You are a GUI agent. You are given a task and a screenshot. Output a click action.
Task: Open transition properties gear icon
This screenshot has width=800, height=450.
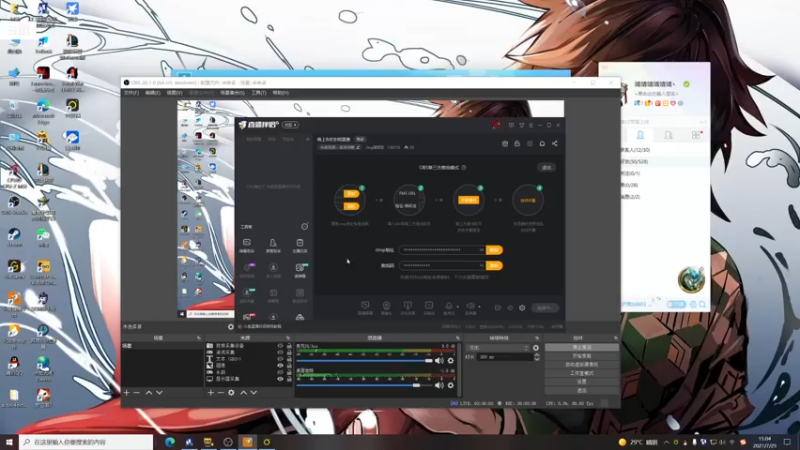click(536, 348)
